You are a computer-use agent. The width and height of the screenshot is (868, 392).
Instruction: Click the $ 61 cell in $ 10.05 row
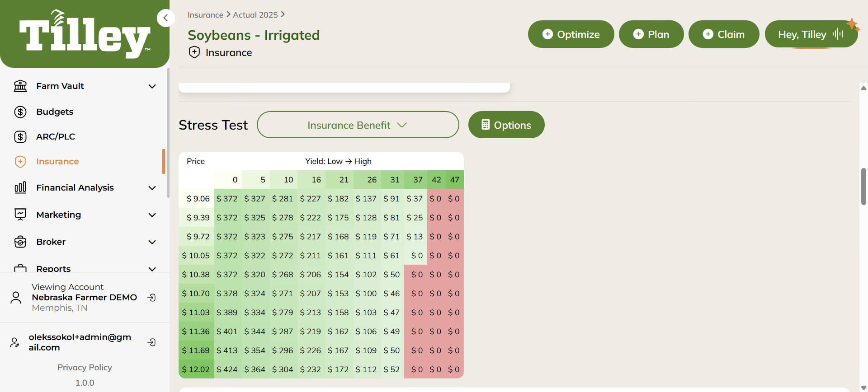tap(392, 255)
